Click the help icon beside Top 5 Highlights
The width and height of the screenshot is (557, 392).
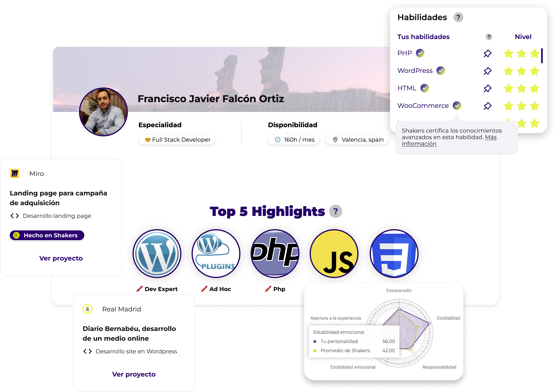(x=336, y=211)
